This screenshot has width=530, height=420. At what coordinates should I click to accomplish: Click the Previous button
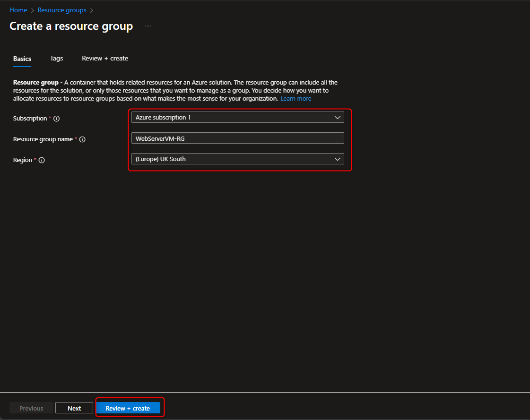point(31,408)
